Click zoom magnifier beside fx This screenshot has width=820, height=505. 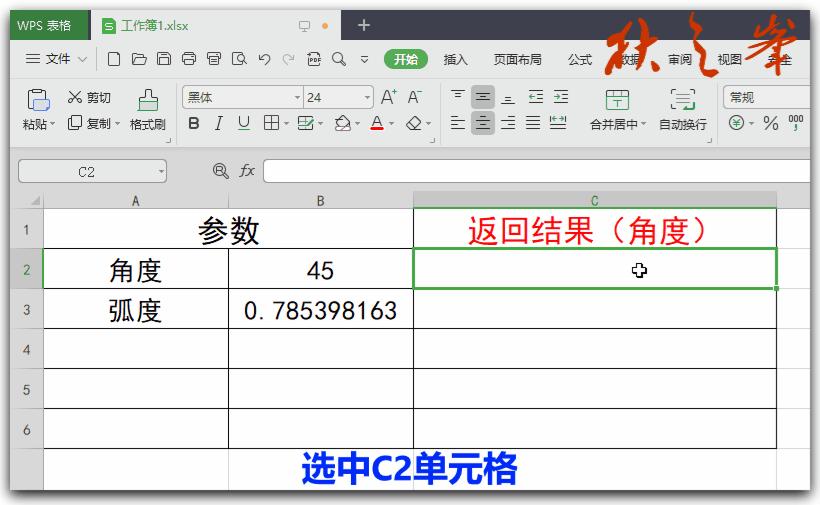pyautogui.click(x=221, y=171)
